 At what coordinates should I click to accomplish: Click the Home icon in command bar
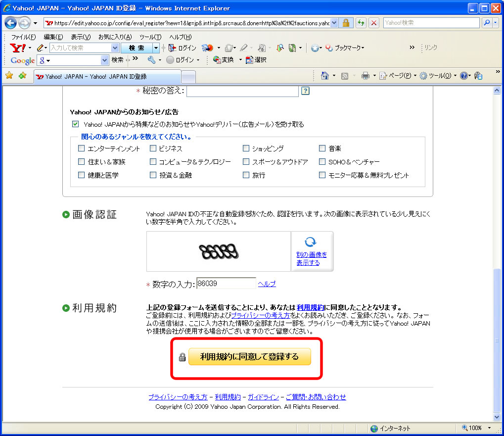(325, 76)
